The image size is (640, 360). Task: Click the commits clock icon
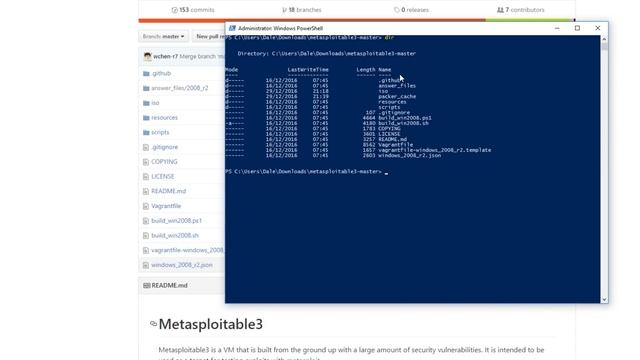(175, 10)
